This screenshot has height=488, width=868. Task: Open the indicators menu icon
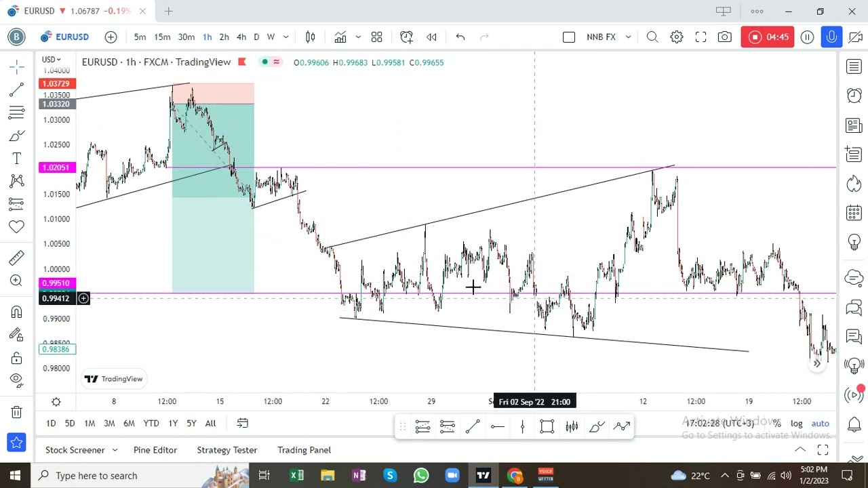tap(340, 37)
